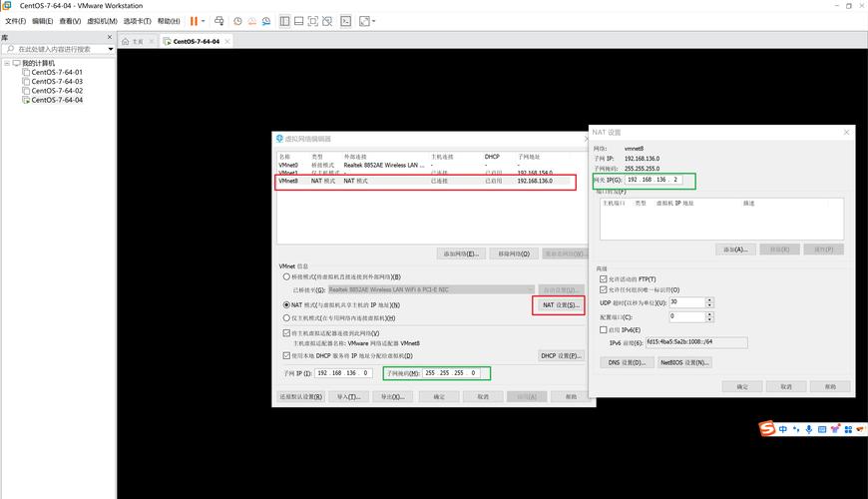Click the 网关 IP gateway address field
This screenshot has height=499, width=868.
coord(653,181)
